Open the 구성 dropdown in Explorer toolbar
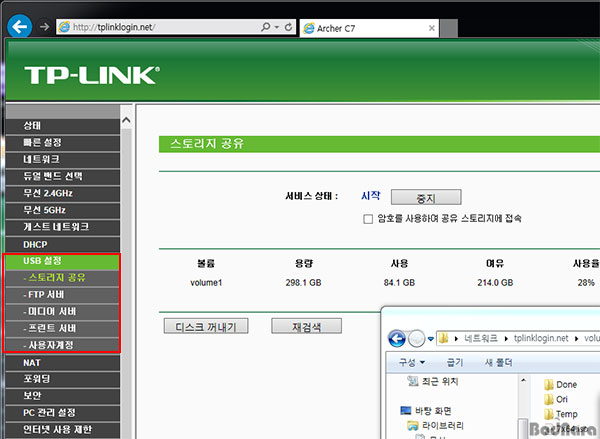The image size is (600, 439). tap(412, 362)
